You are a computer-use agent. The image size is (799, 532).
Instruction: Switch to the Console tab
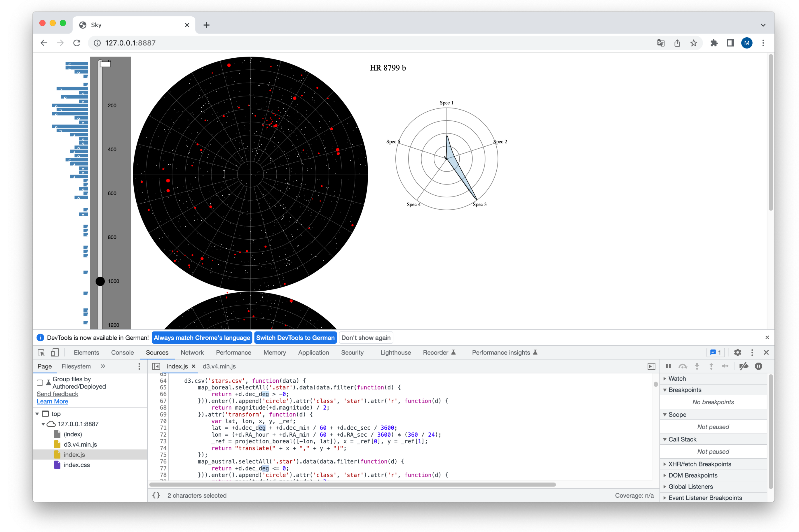tap(122, 352)
